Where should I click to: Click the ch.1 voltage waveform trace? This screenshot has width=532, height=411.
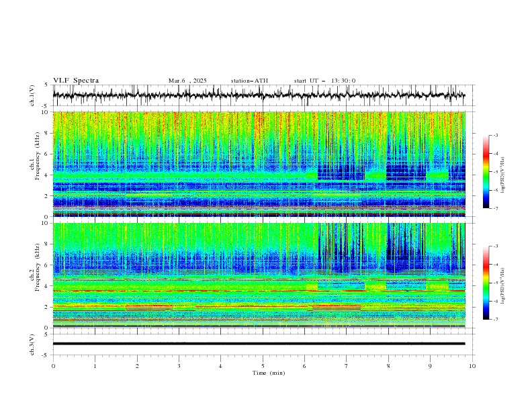coord(259,95)
